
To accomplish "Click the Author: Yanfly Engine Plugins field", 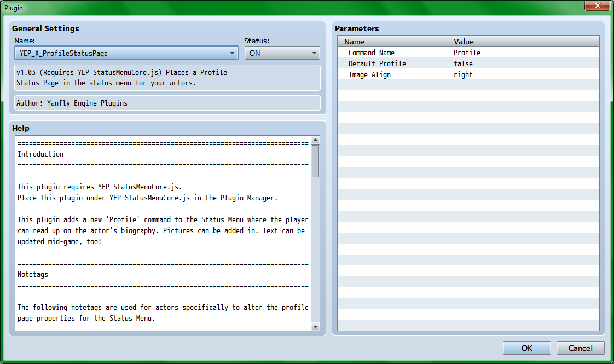I will tap(167, 103).
